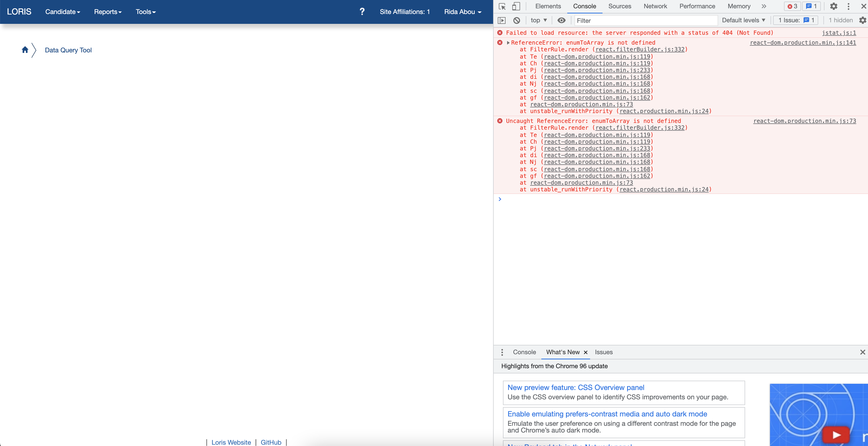Toggle the device toolbar icon

[516, 6]
